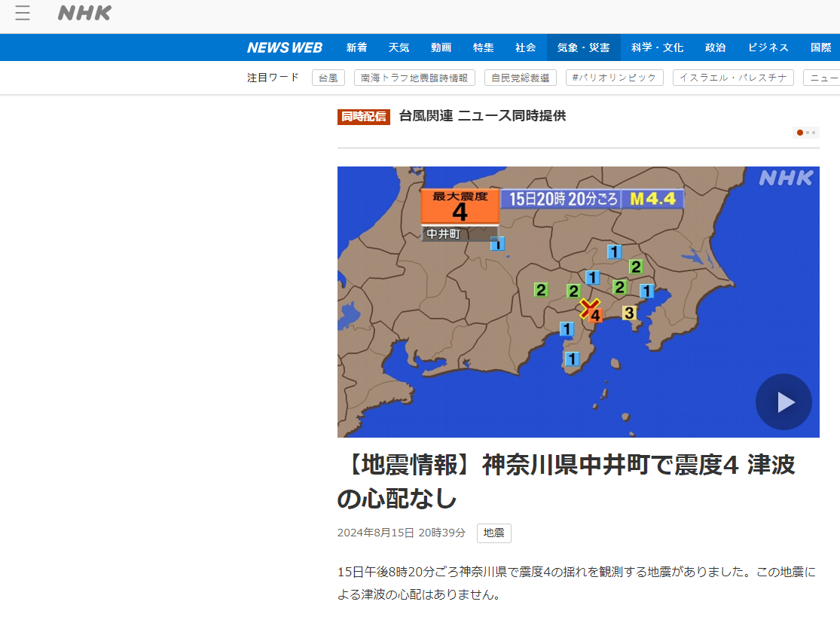Click the NHK logo in header

click(84, 13)
